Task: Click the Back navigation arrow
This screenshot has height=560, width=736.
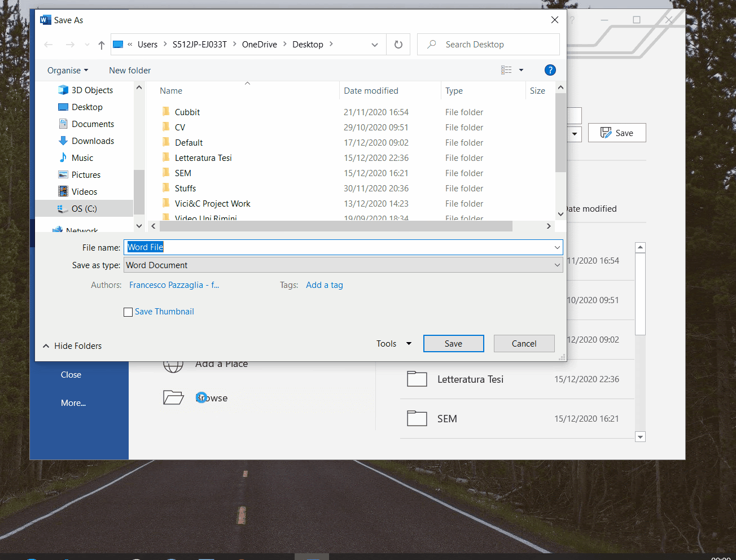Action: click(x=49, y=45)
